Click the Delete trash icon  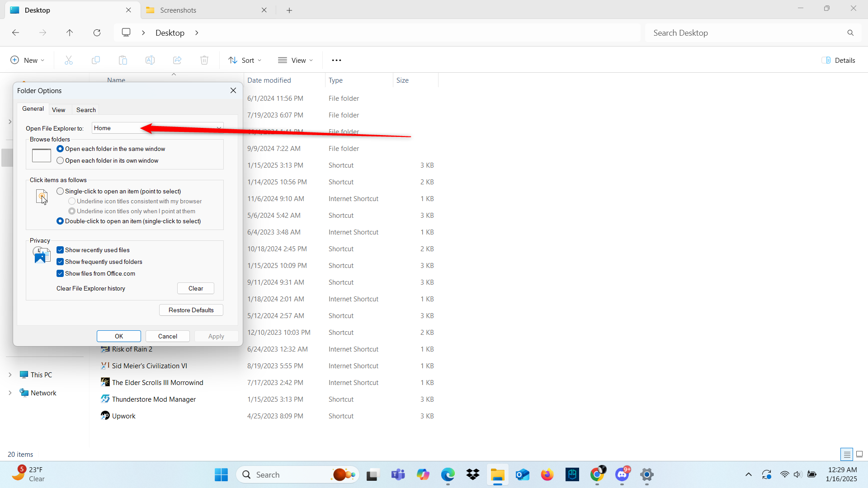(x=204, y=60)
